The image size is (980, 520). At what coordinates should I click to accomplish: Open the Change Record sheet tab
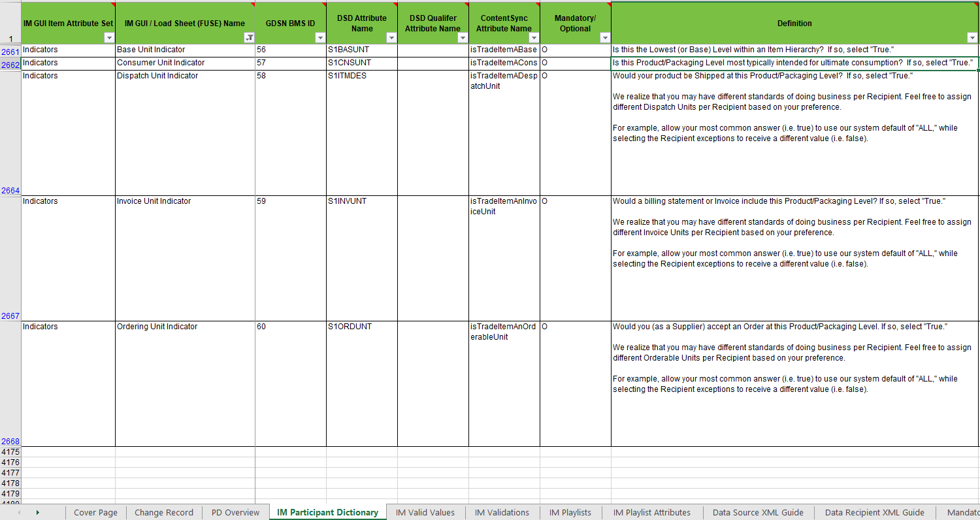164,512
